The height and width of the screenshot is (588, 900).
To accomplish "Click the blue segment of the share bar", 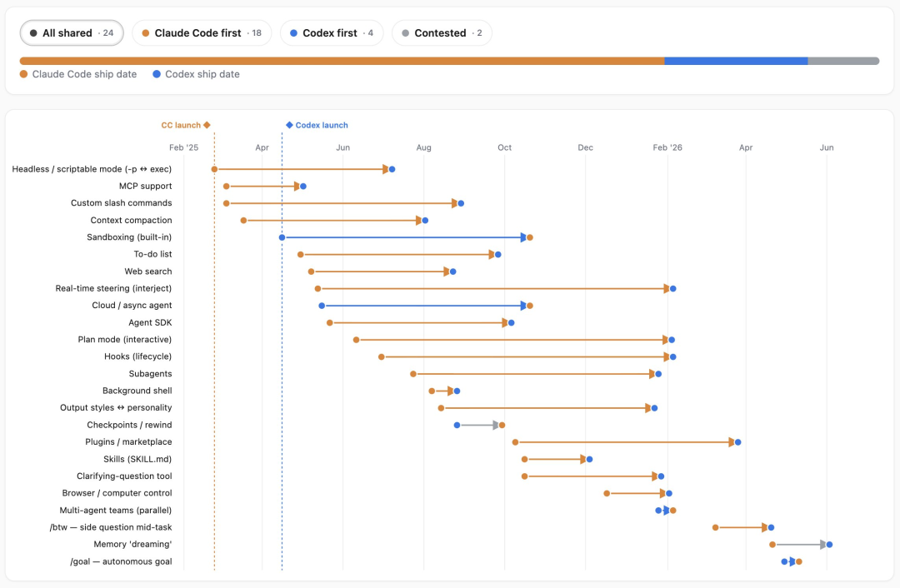I will [736, 61].
